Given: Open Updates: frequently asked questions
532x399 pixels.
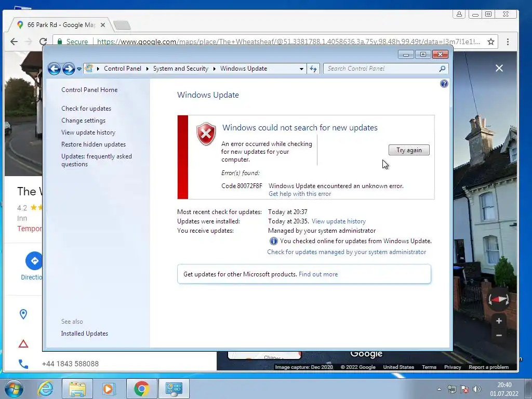Looking at the screenshot, I should tap(96, 160).
